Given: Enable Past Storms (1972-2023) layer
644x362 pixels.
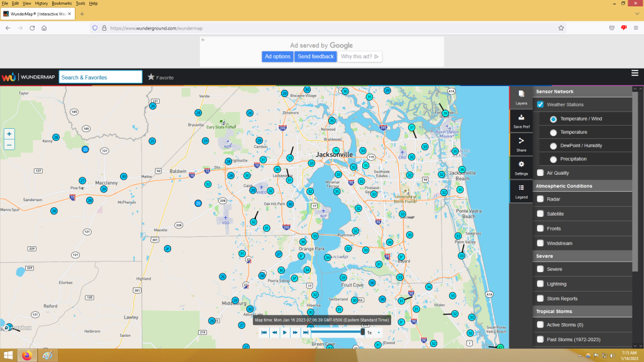Looking at the screenshot, I should (540, 339).
